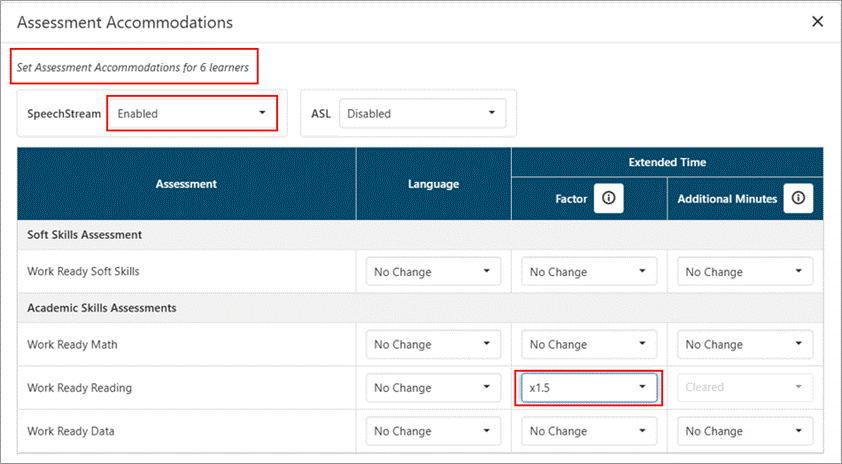842x464 pixels.
Task: Open the x1.5 Factor dropdown for Work Ready Reading
Action: click(x=589, y=388)
